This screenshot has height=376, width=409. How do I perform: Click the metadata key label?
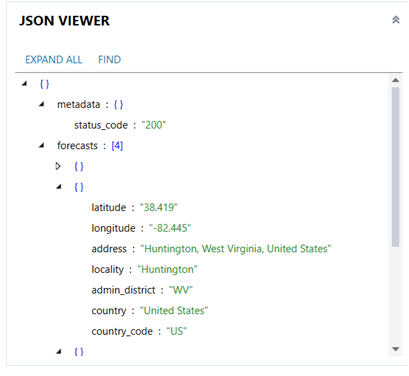[79, 104]
